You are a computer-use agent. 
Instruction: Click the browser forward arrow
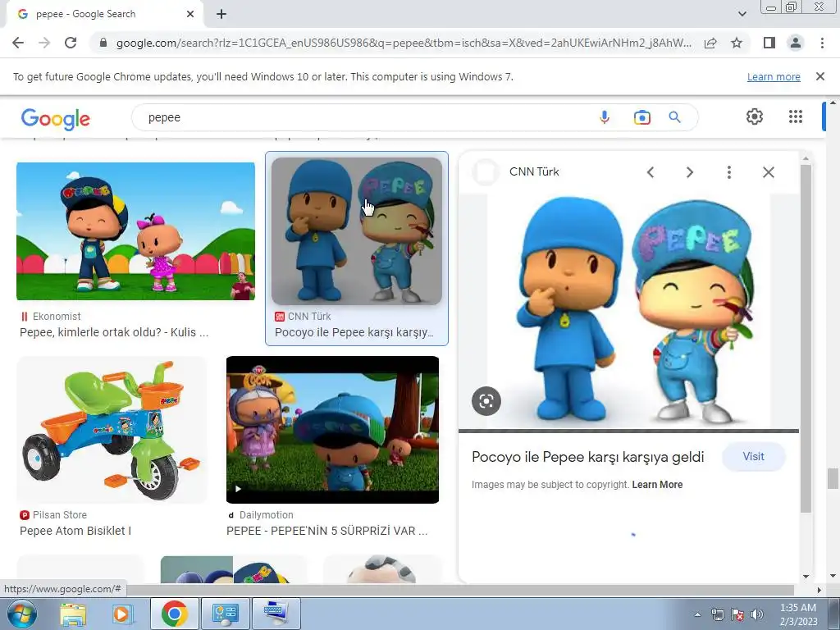[x=44, y=43]
